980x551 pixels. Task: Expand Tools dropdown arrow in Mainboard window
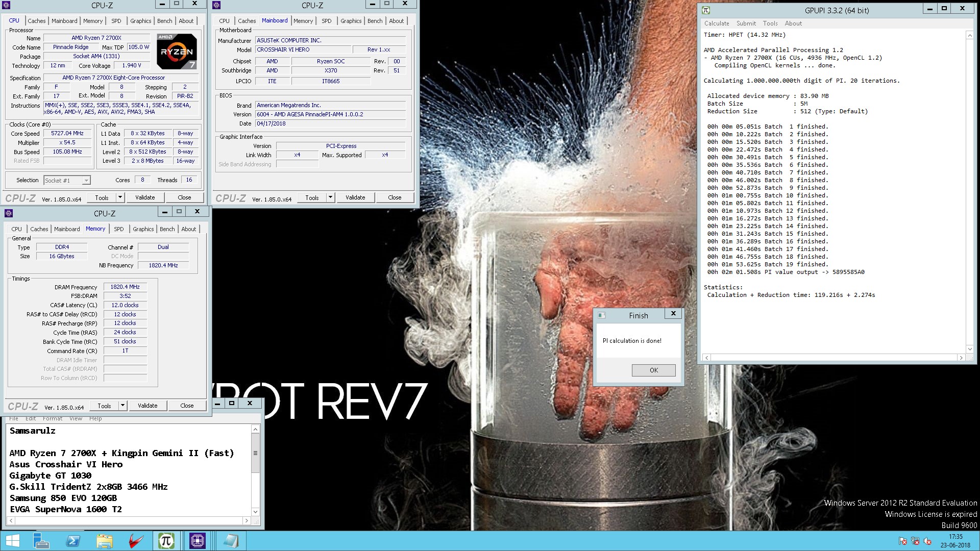coord(331,197)
